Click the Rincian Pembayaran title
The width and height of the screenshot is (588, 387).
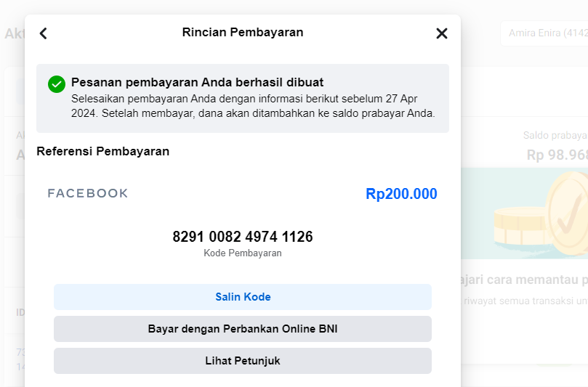click(x=243, y=32)
